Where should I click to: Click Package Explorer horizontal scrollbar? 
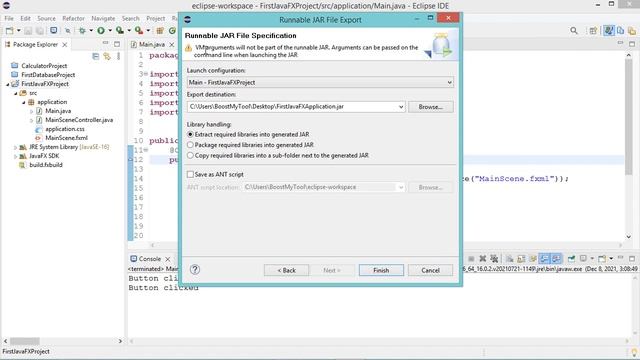point(25,341)
